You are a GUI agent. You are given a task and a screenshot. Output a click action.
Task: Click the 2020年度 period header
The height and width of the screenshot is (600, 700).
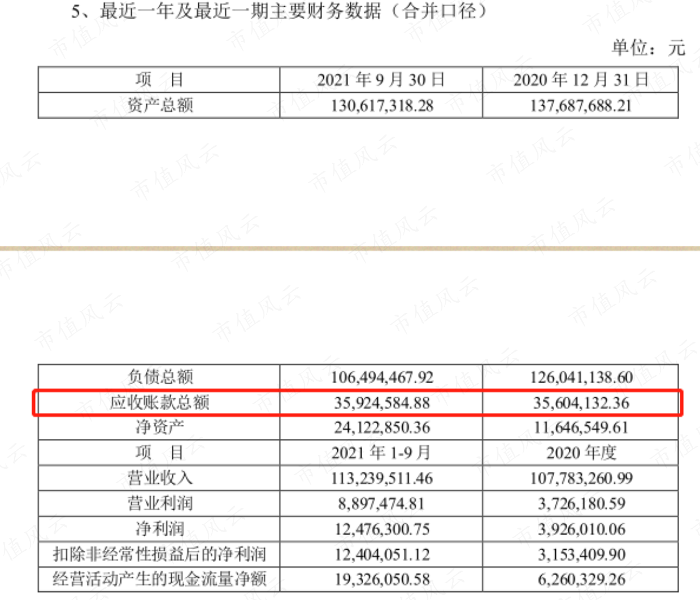[581, 453]
